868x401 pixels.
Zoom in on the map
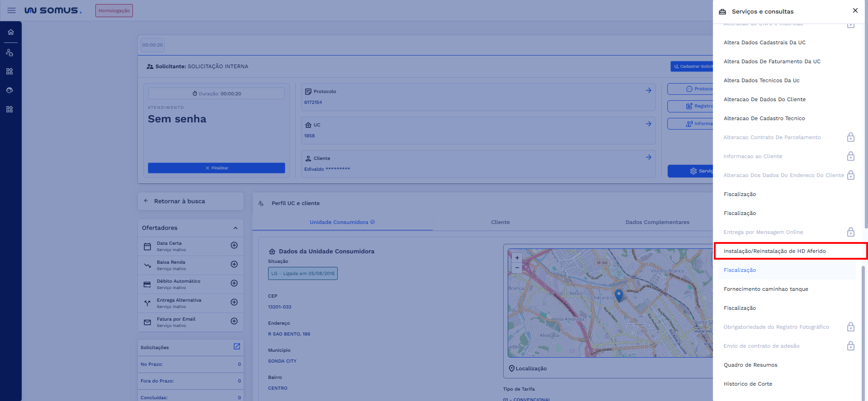(517, 258)
